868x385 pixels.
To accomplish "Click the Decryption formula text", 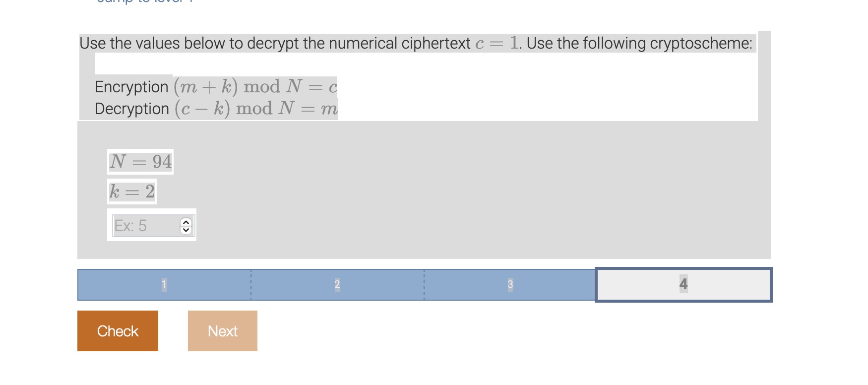I will [216, 108].
